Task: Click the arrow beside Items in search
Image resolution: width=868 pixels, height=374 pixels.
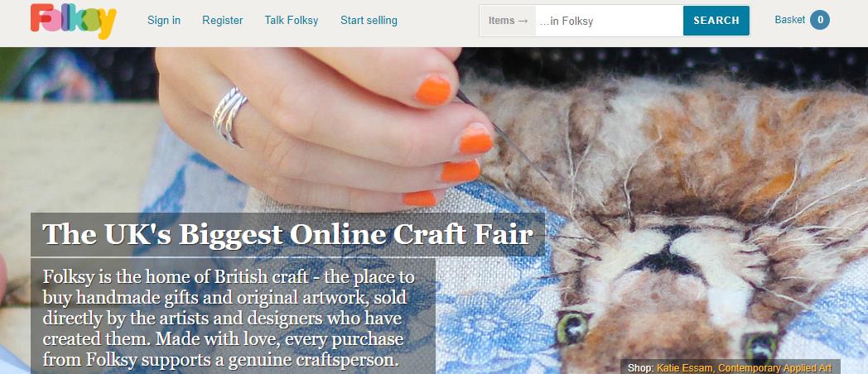Action: point(523,21)
